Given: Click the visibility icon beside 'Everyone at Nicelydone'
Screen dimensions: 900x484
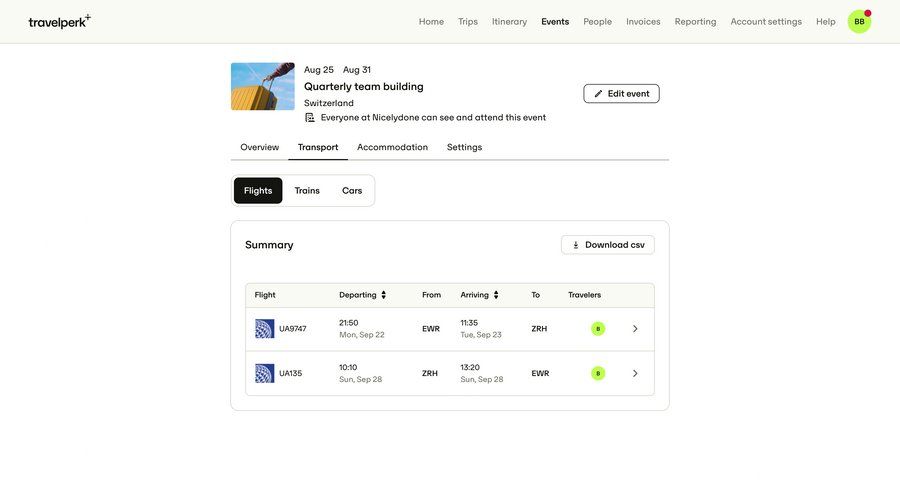Looking at the screenshot, I should (310, 118).
